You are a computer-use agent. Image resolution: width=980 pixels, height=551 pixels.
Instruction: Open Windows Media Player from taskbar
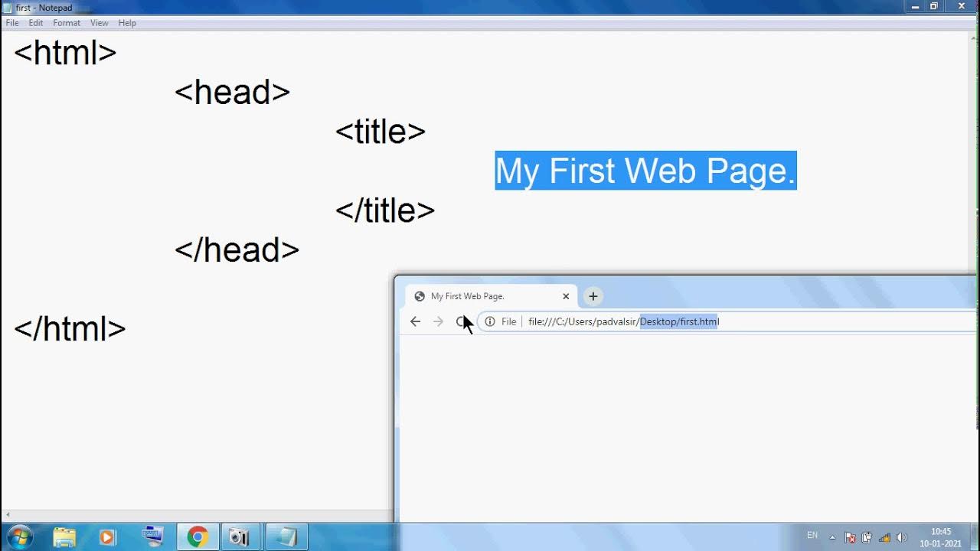pyautogui.click(x=106, y=537)
